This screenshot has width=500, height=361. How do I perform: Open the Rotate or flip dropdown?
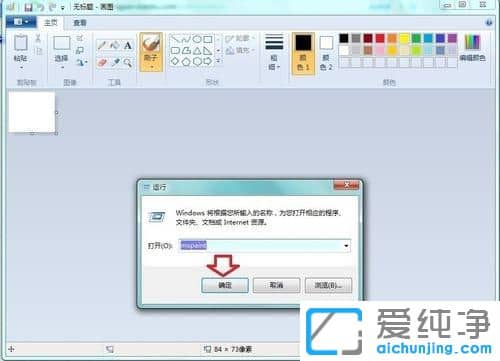coord(81,62)
